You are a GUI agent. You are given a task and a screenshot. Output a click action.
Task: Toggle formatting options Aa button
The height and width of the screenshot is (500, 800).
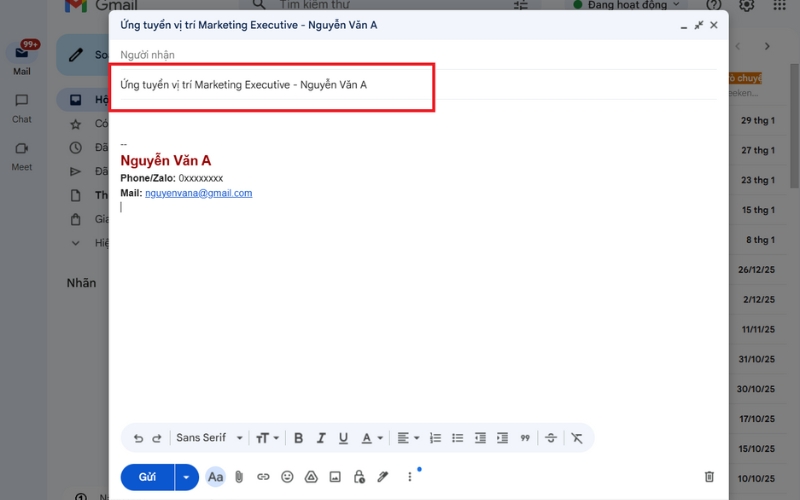215,477
